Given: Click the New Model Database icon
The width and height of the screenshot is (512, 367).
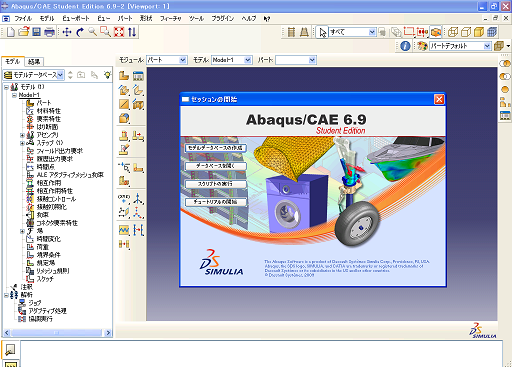Looking at the screenshot, I should [x=11, y=32].
